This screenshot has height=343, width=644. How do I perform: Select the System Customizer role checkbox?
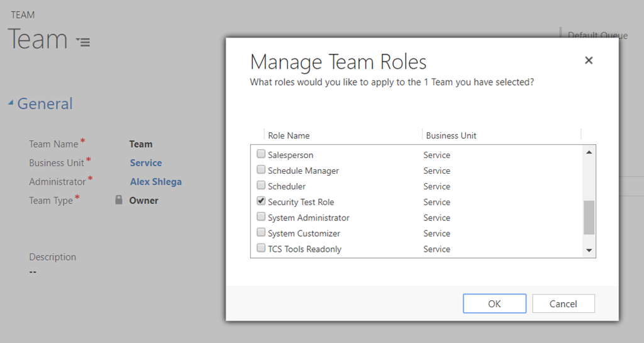pos(261,232)
